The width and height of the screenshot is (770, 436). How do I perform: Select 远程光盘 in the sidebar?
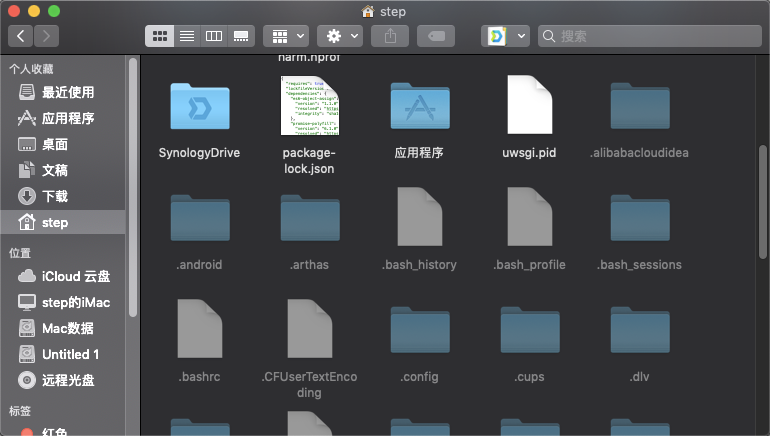click(x=63, y=380)
